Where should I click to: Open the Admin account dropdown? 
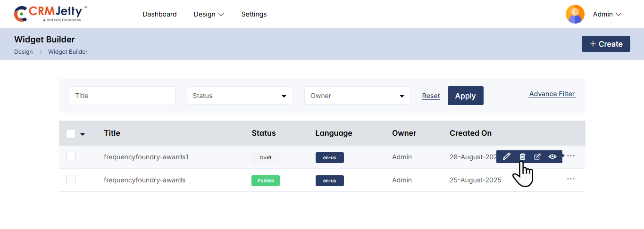(x=607, y=14)
